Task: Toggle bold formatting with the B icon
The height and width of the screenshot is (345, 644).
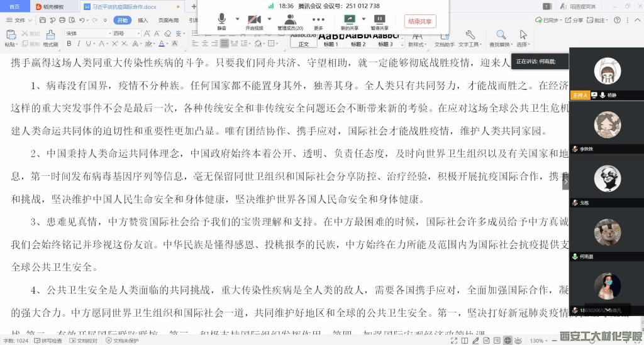Action: click(x=69, y=43)
